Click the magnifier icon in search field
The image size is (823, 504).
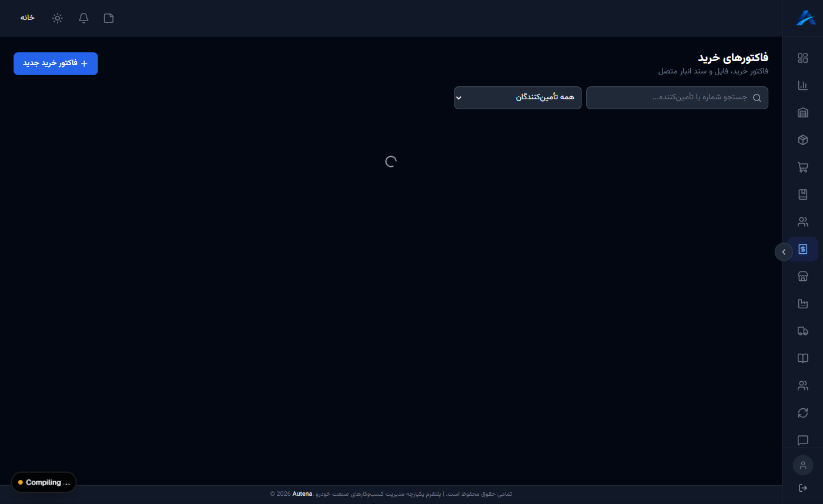coord(757,98)
